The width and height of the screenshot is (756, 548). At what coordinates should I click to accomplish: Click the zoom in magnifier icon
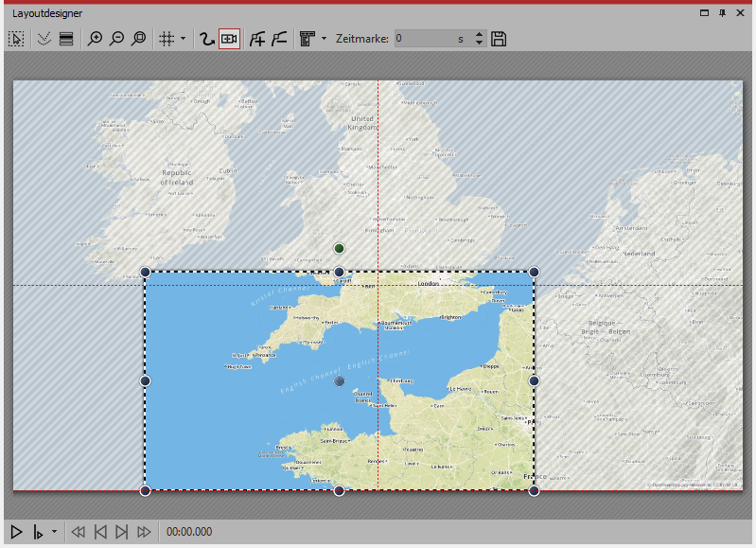click(x=95, y=39)
